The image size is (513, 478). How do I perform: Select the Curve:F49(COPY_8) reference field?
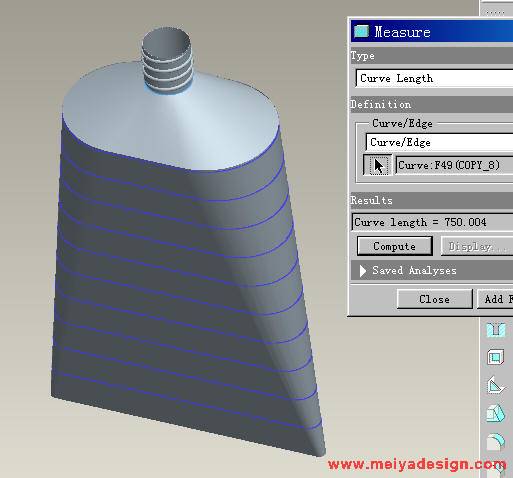pos(454,165)
